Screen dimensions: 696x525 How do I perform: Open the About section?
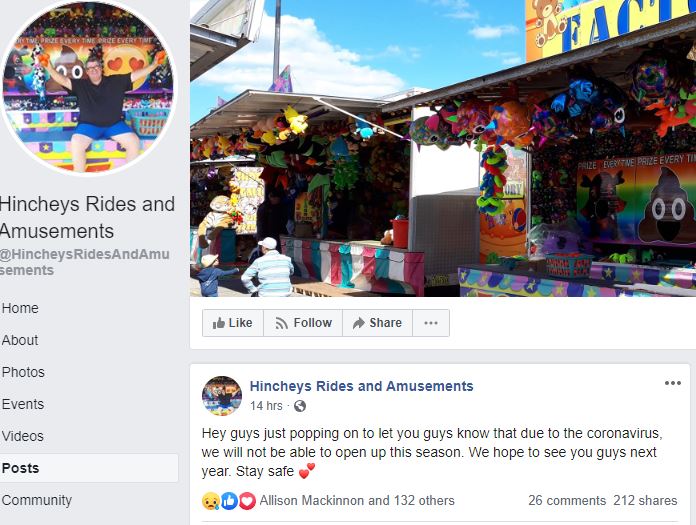[20, 340]
